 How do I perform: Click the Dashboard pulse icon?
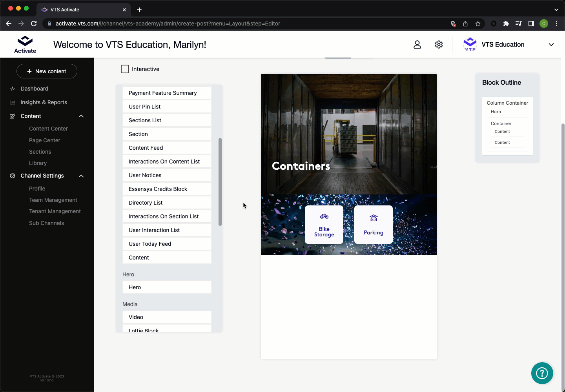(x=13, y=89)
